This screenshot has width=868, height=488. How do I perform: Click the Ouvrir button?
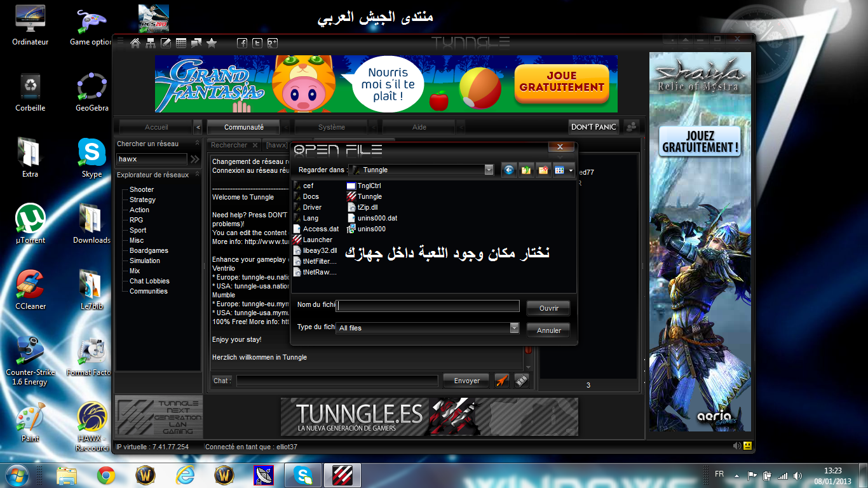tap(548, 308)
